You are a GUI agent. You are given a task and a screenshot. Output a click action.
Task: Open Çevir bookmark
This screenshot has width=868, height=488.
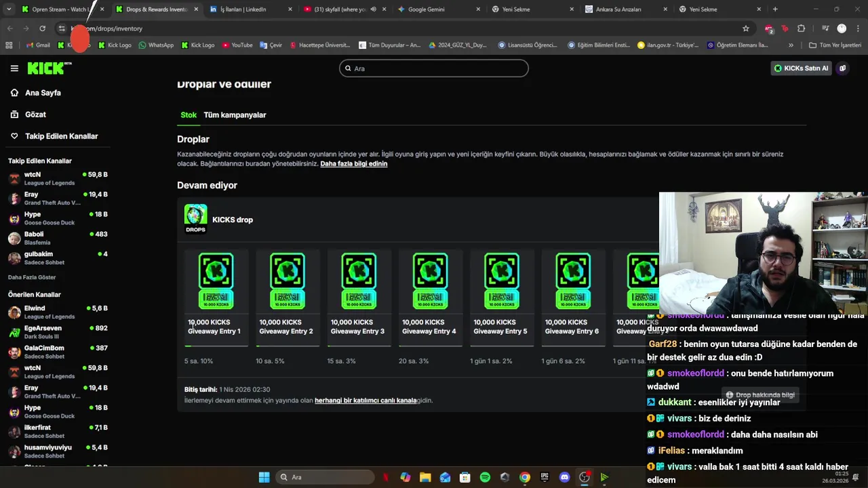click(x=271, y=45)
